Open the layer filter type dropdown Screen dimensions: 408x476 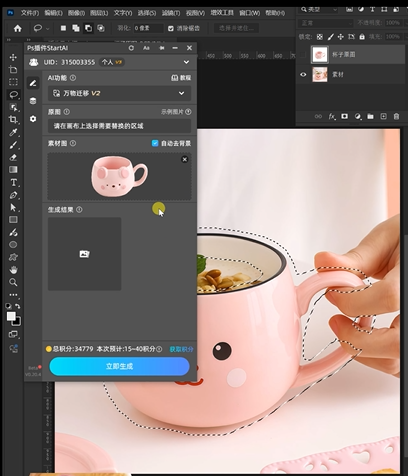319,10
